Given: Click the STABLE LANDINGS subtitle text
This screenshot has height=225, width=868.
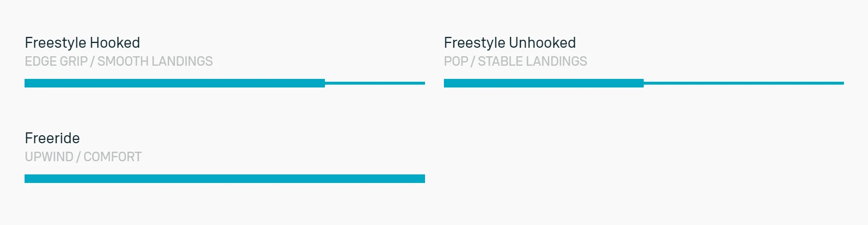Looking at the screenshot, I should pos(532,61).
